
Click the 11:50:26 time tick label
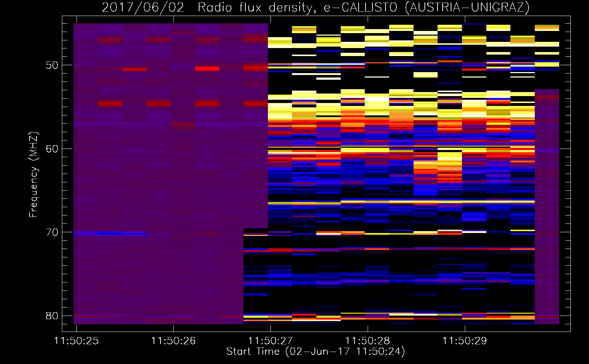pyautogui.click(x=173, y=341)
